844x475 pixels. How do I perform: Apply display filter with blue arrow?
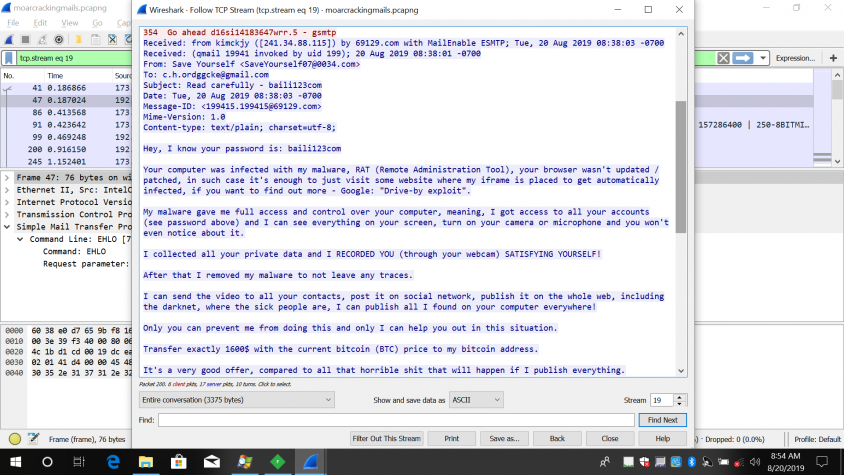[x=743, y=58]
